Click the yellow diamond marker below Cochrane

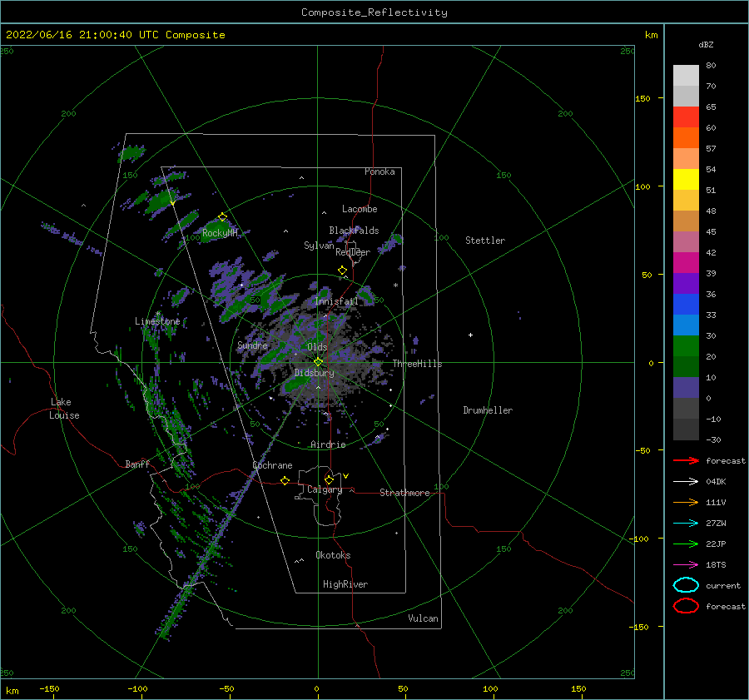coord(285,480)
